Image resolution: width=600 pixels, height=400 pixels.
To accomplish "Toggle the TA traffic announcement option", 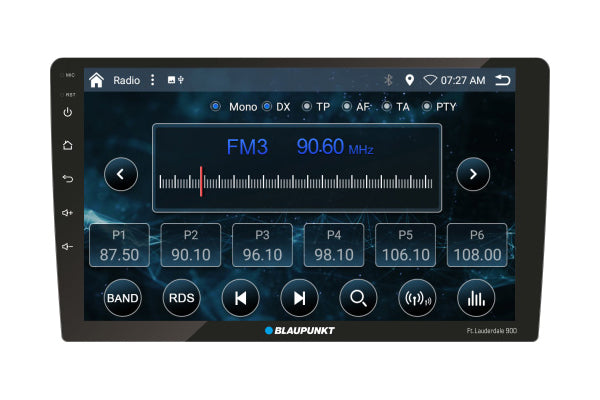I will 387,106.
